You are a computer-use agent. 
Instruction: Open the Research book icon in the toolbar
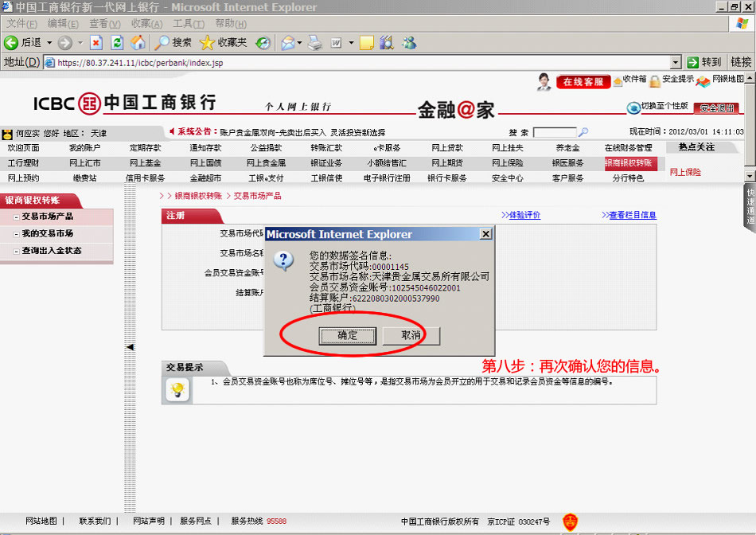point(387,43)
